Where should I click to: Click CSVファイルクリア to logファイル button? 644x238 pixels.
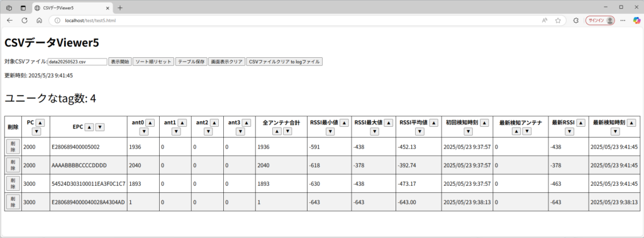(x=284, y=62)
